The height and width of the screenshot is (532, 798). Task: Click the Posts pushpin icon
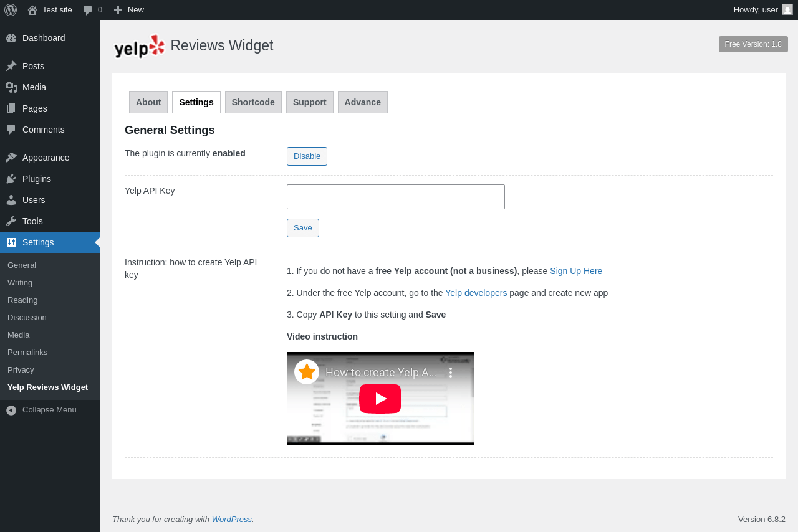pos(11,66)
